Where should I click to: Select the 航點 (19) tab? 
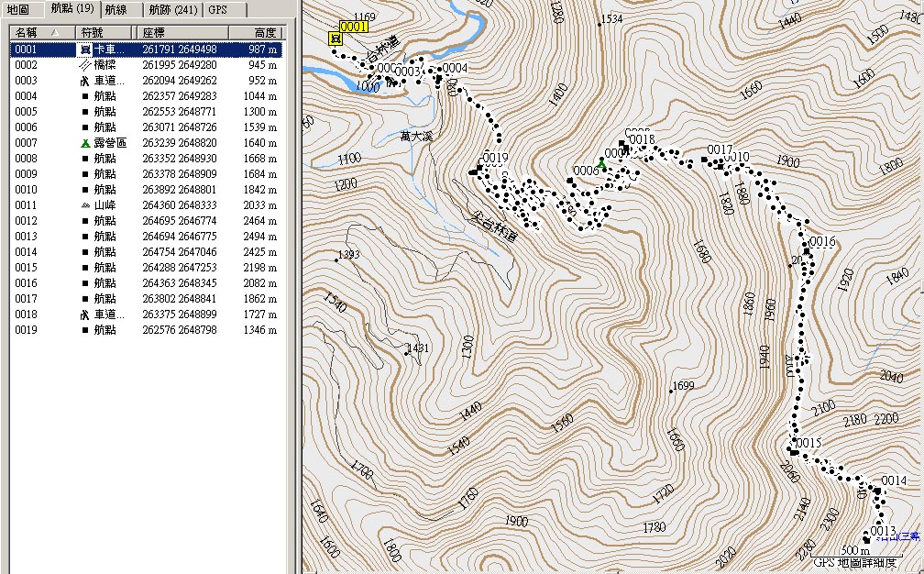(x=71, y=9)
